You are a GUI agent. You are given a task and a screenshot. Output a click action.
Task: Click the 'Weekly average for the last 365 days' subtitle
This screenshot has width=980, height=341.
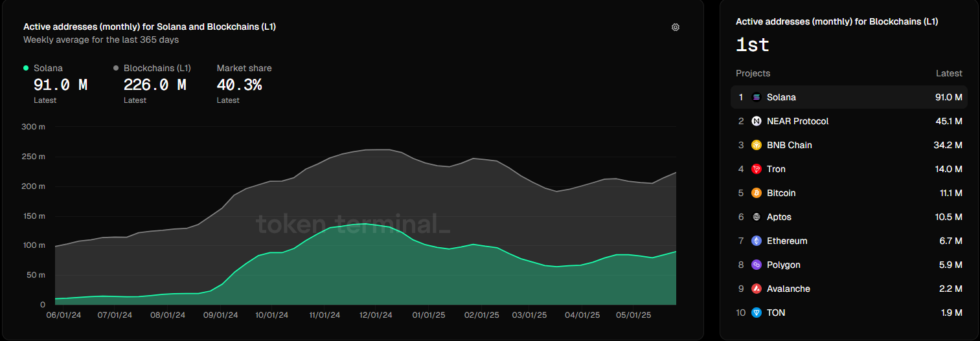click(x=101, y=39)
